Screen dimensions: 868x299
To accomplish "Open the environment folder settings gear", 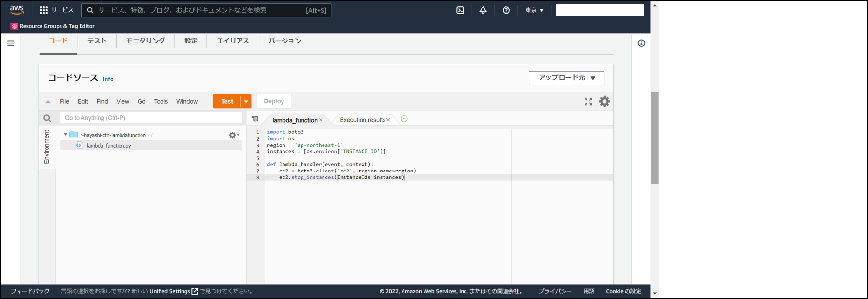I will point(234,135).
